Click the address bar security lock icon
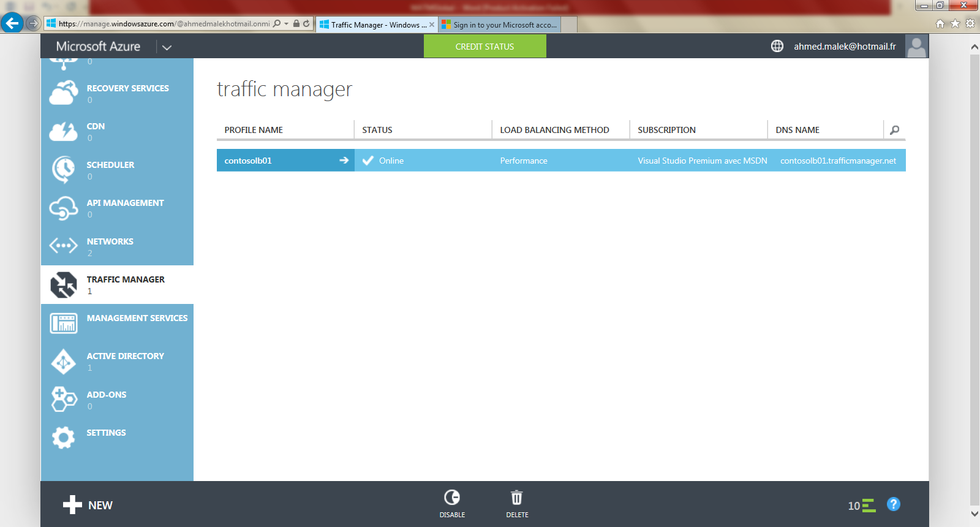 [x=296, y=23]
